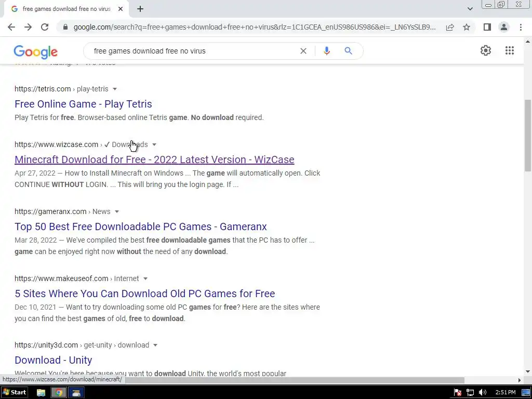The height and width of the screenshot is (399, 532).
Task: Open the network tray icon
Action: pos(470,393)
